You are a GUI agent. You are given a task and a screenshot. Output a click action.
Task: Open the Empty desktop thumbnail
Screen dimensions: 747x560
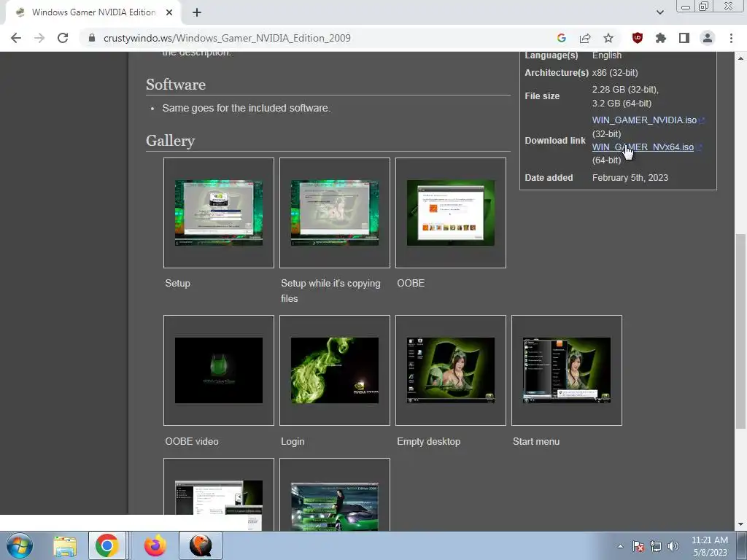click(x=451, y=370)
